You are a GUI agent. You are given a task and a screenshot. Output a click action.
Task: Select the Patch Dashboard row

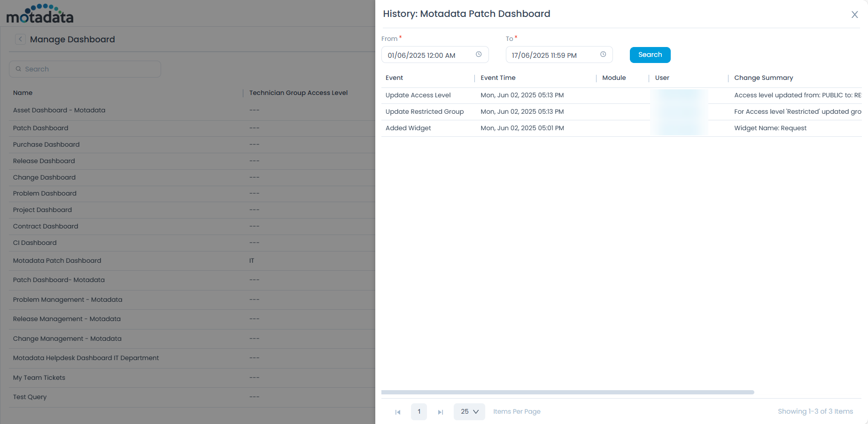(x=40, y=128)
